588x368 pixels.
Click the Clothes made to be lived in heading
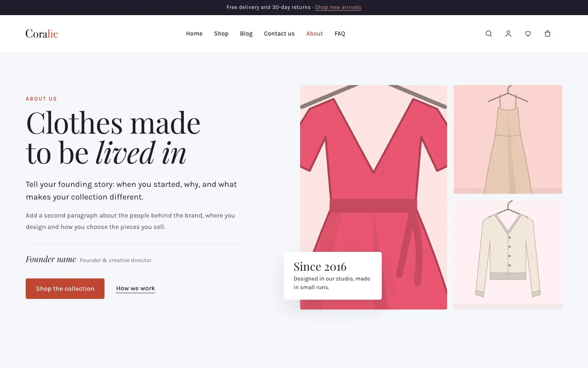pos(113,138)
